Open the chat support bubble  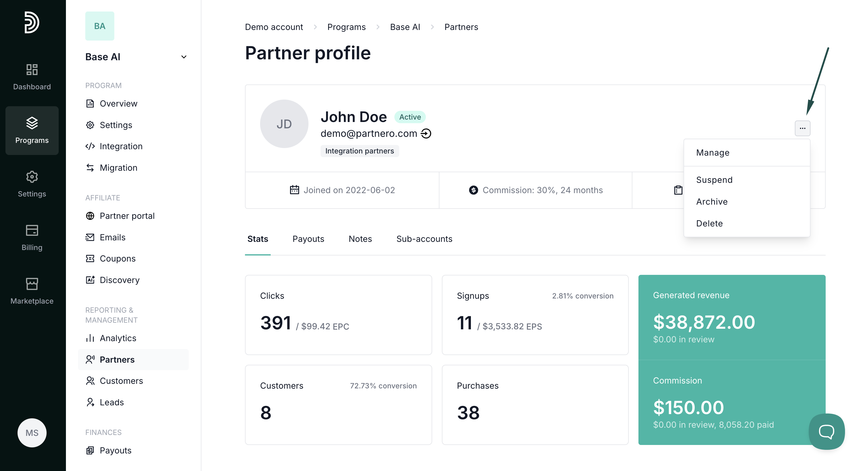point(826,431)
